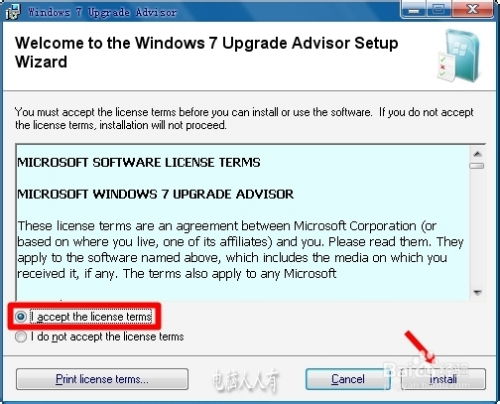Select the do not accept radio button
The width and height of the screenshot is (500, 404).
pos(21,337)
